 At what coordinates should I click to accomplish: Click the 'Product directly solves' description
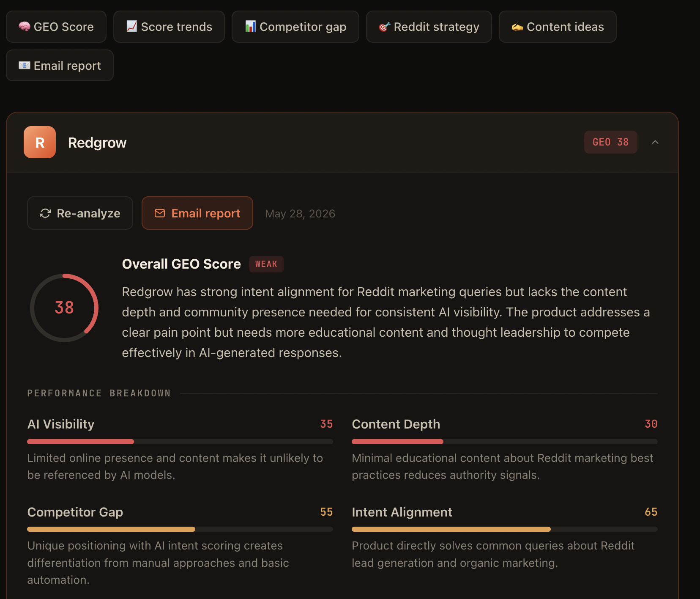(493, 554)
